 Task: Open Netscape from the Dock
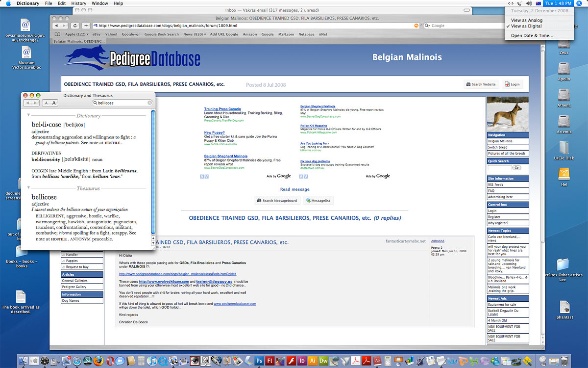[x=87, y=362]
